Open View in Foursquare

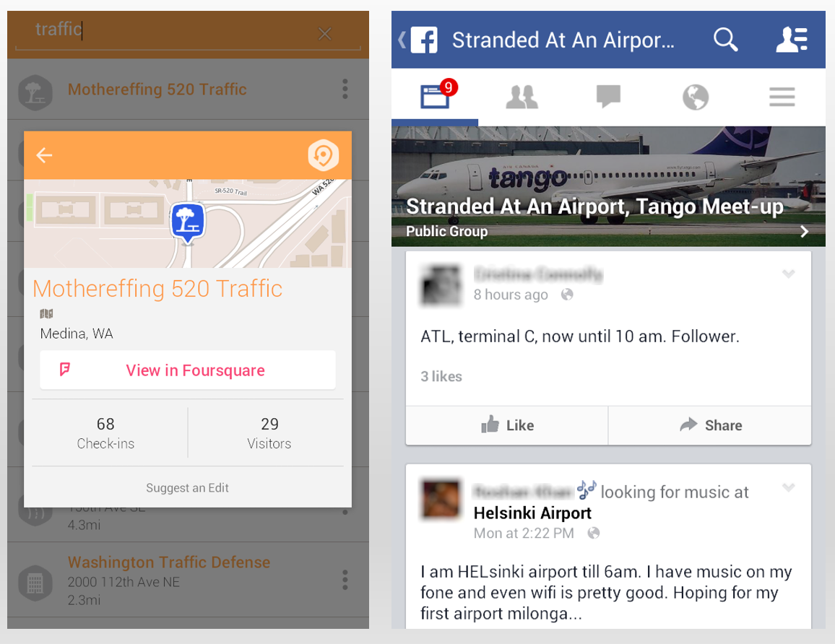coord(188,370)
